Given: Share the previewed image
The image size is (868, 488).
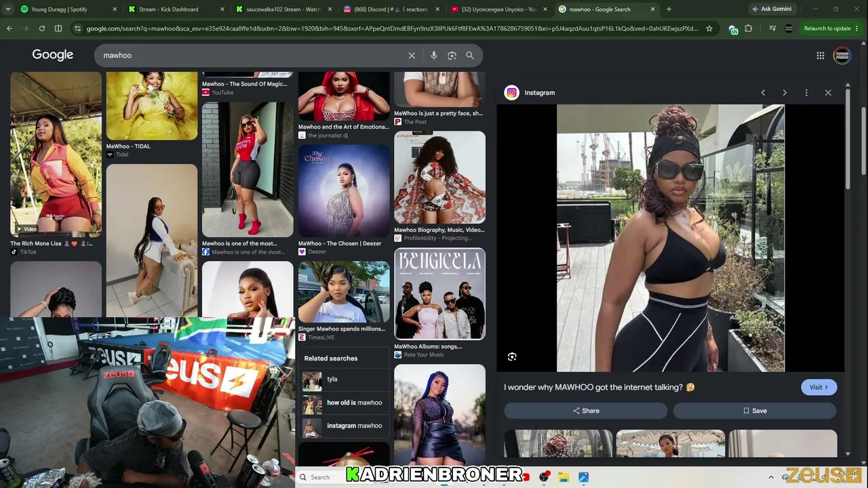Looking at the screenshot, I should pyautogui.click(x=586, y=411).
